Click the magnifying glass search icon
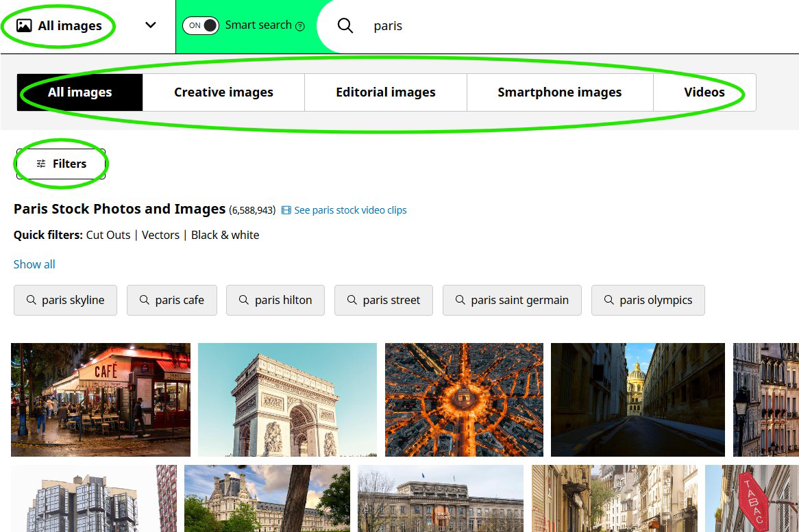The image size is (799, 532). [x=345, y=25]
